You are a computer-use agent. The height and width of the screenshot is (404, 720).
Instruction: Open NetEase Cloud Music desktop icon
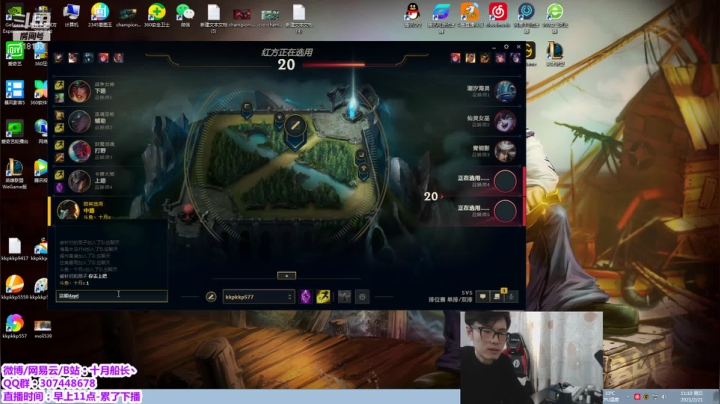click(x=498, y=15)
